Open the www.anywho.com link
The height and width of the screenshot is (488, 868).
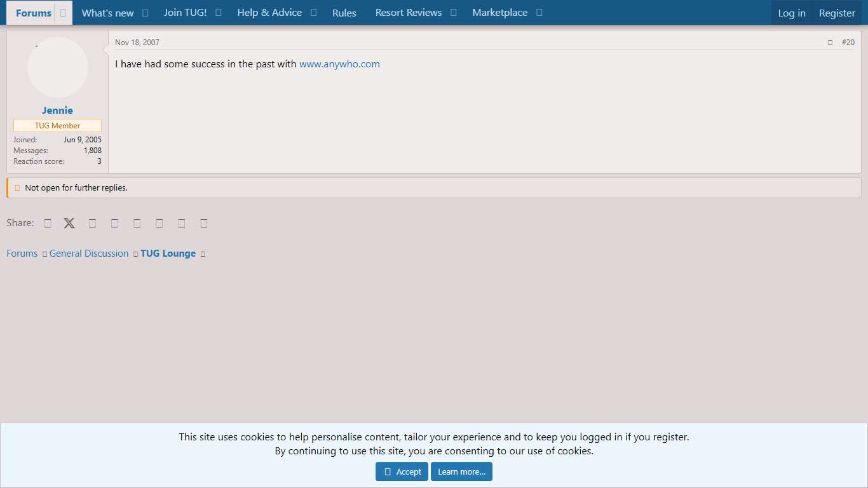339,64
